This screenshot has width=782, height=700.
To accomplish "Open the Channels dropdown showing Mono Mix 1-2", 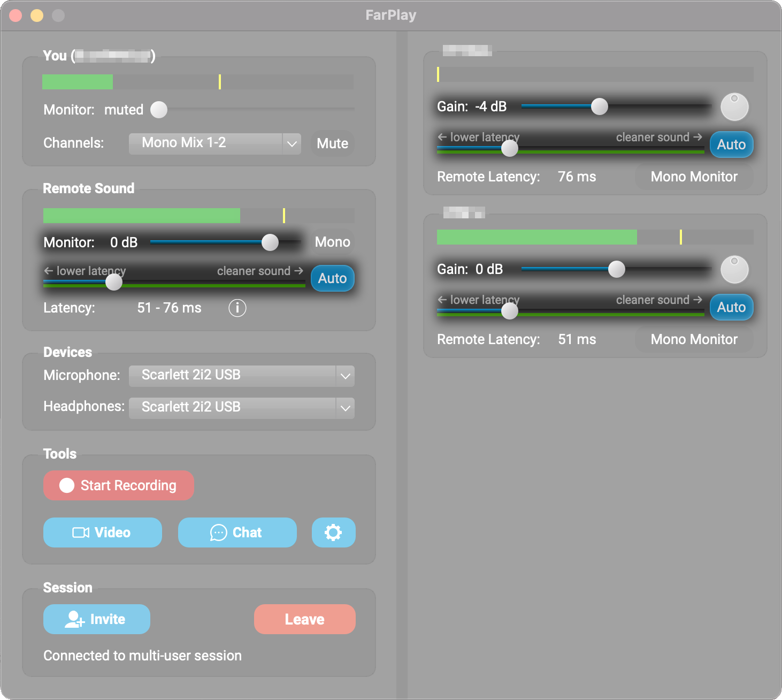I will point(214,143).
